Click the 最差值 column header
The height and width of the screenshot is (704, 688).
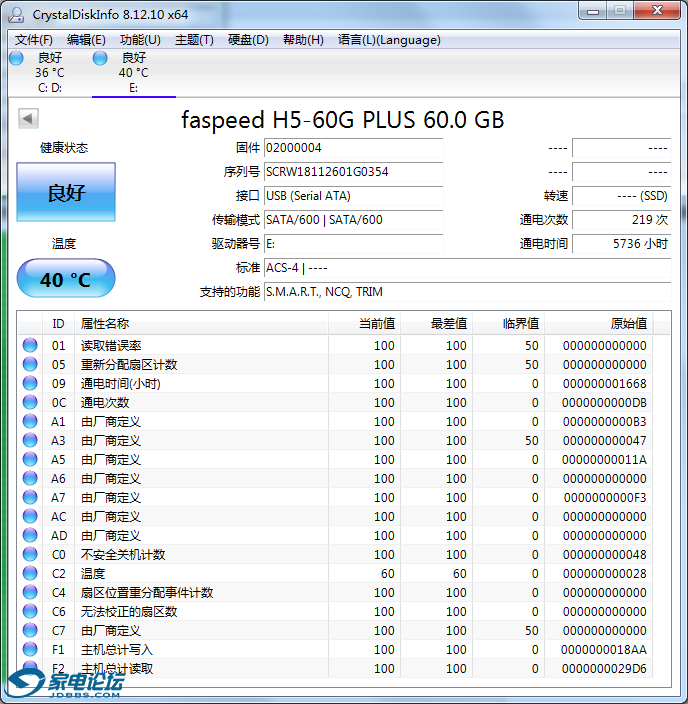(436, 323)
